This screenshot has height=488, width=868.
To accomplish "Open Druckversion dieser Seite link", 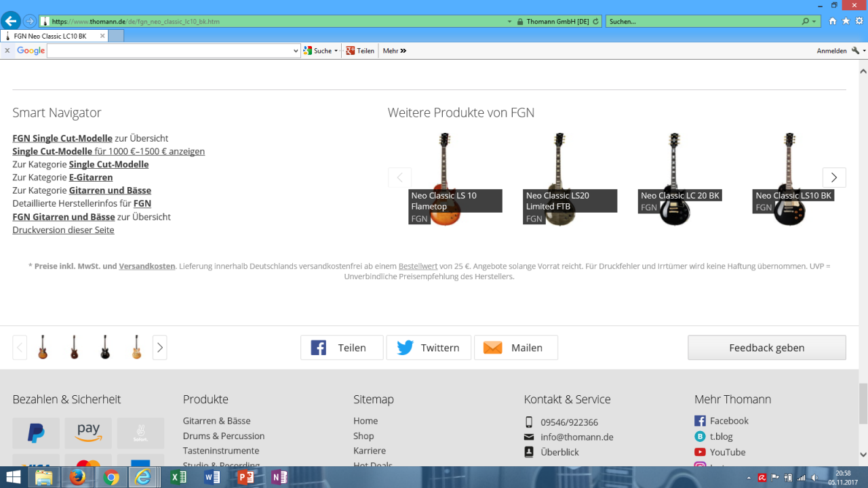I will pos(63,230).
